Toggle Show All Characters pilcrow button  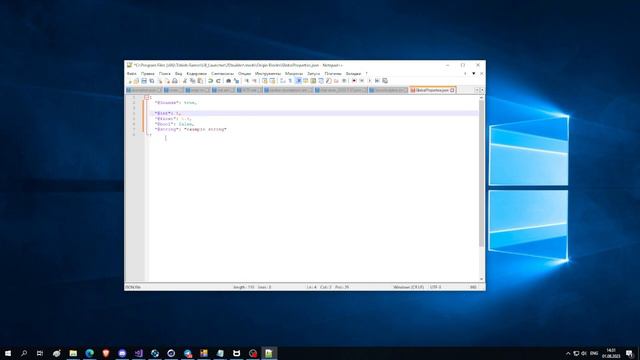290,81
